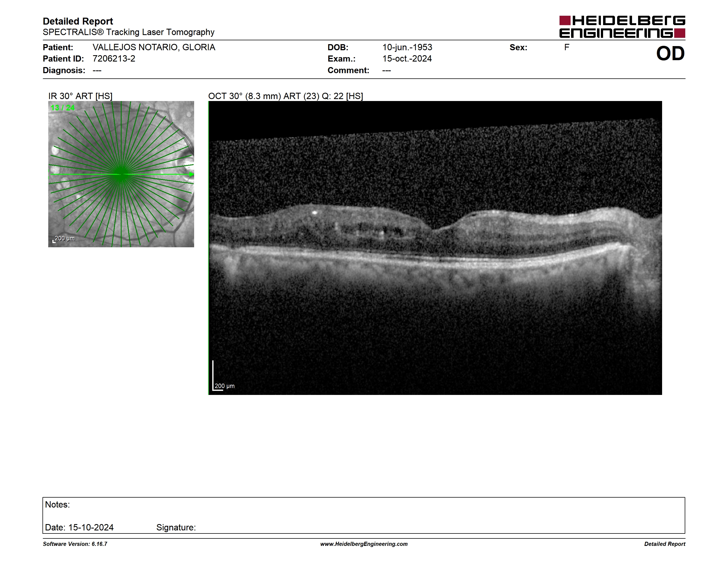Image resolution: width=728 pixels, height=563 pixels.
Task: Click exam date "15-oct.-2024"
Action: (407, 59)
